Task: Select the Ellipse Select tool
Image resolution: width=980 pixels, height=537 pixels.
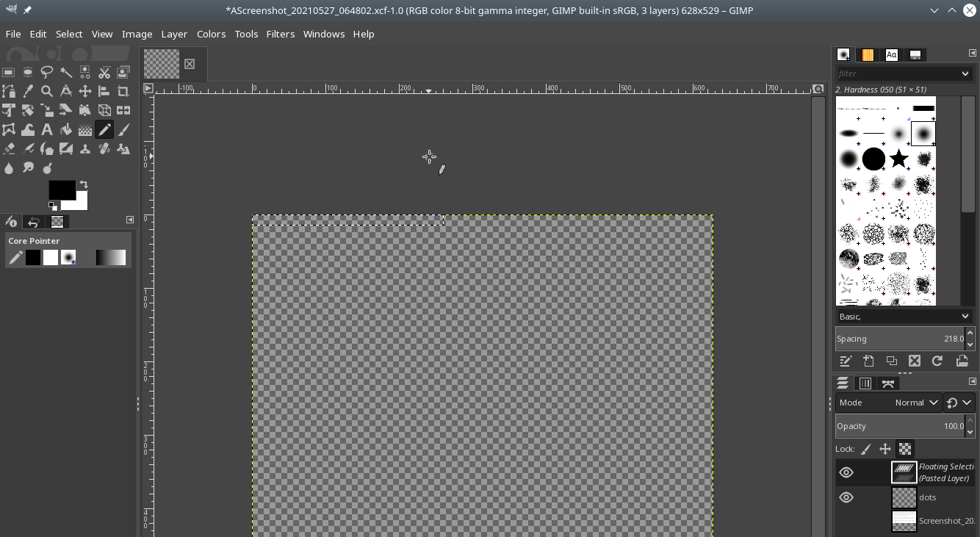Action: coord(28,72)
